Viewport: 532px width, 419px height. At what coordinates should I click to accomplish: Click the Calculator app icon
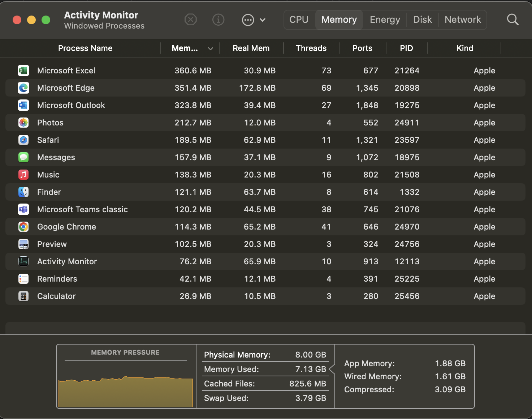[x=23, y=296]
